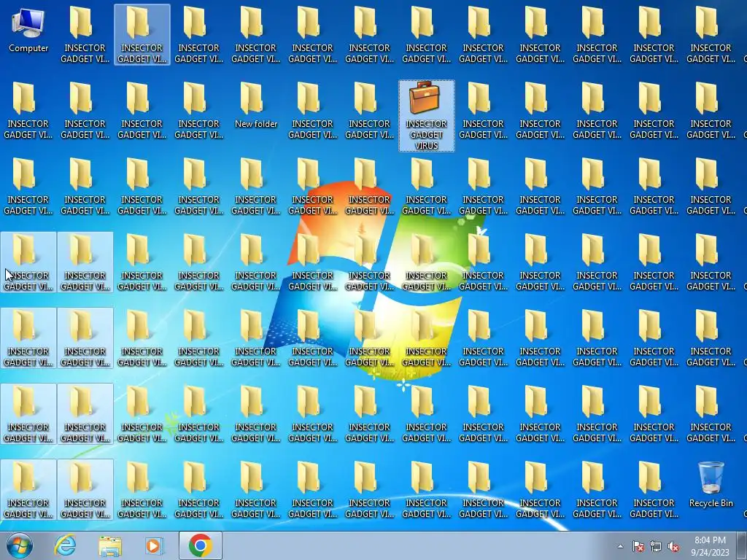Open the network status tray icon
Screen dimensions: 747x560
656,546
